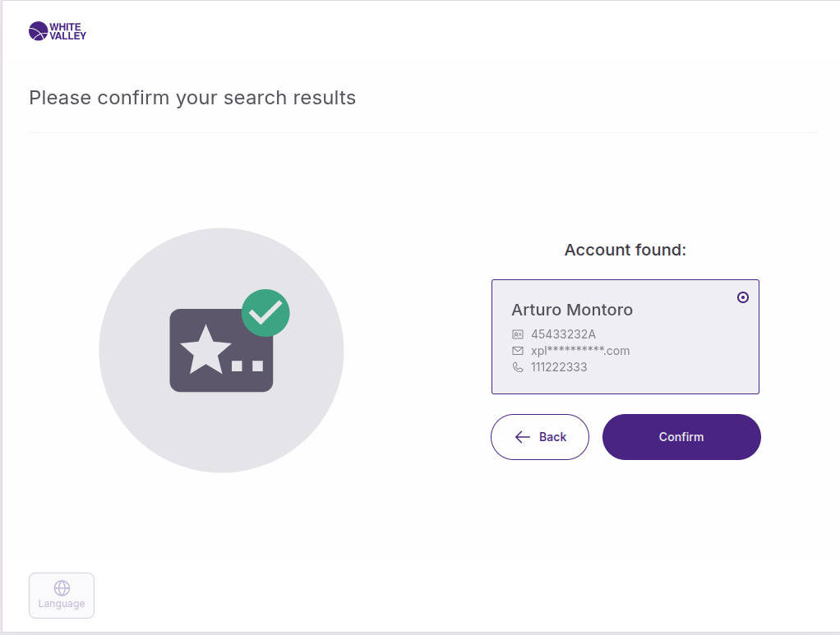Click the ID card icon beside 45433232A

[518, 334]
